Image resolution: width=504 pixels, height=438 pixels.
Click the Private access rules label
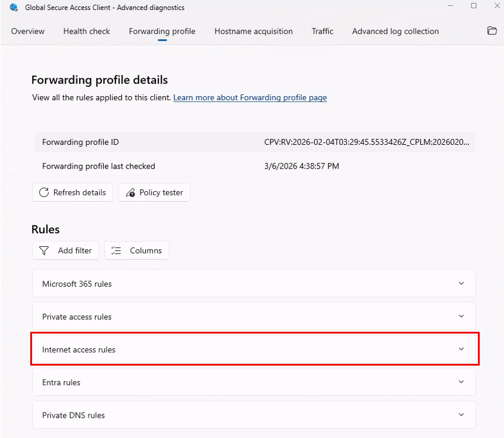point(77,317)
